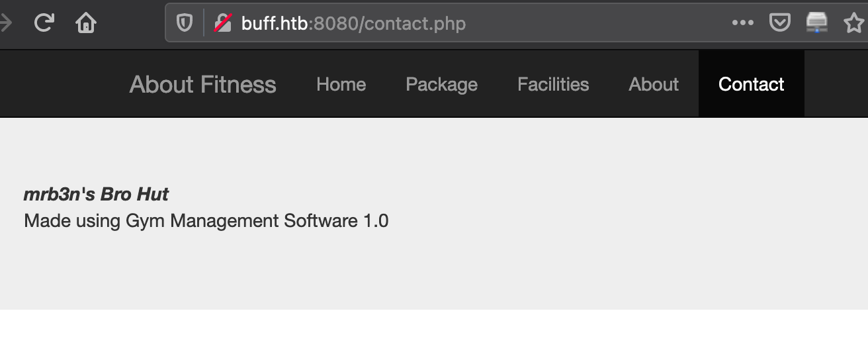
Task: Select the active Contact tab
Action: pos(752,84)
